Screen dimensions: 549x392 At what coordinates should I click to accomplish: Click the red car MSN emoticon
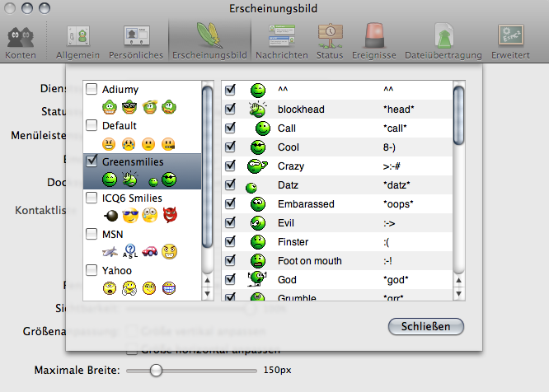pyautogui.click(x=150, y=251)
